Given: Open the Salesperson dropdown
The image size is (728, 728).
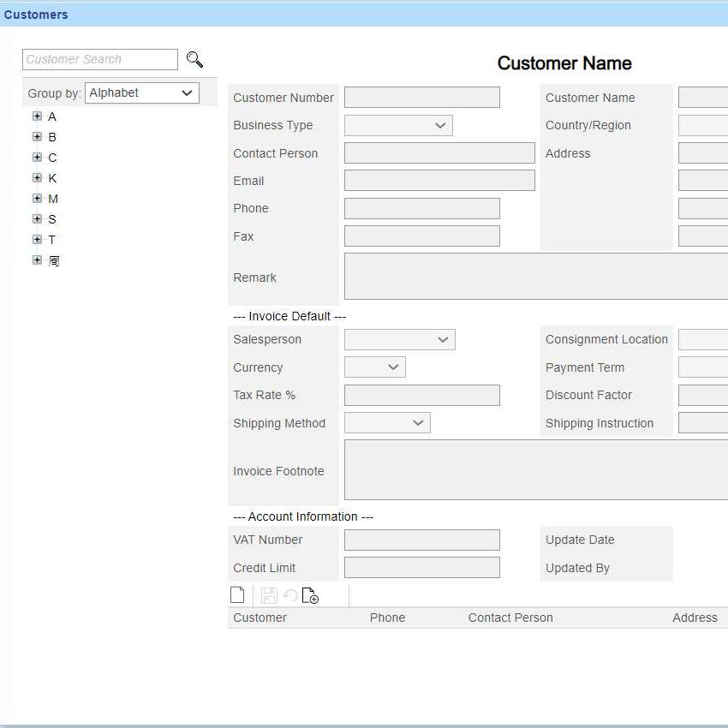Looking at the screenshot, I should 400,339.
